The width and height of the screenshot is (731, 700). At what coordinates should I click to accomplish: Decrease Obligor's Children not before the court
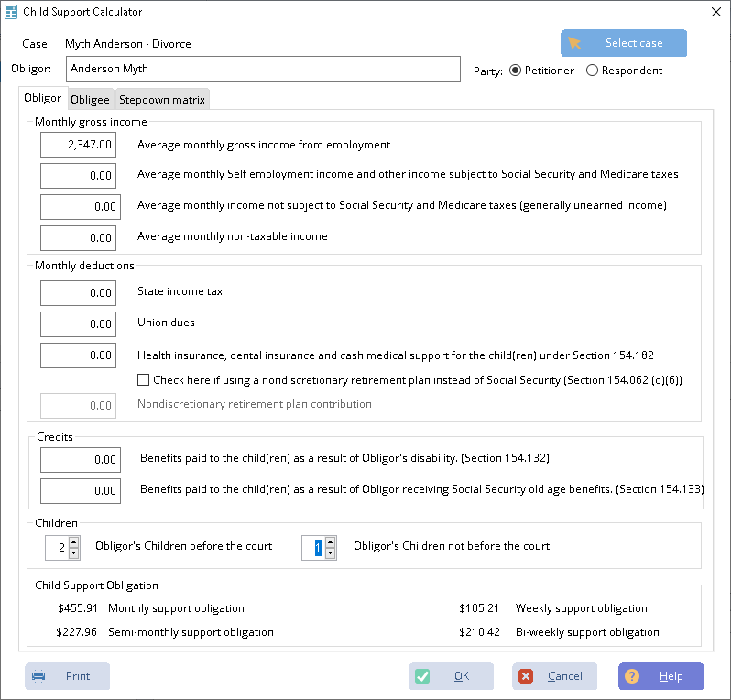[330, 553]
